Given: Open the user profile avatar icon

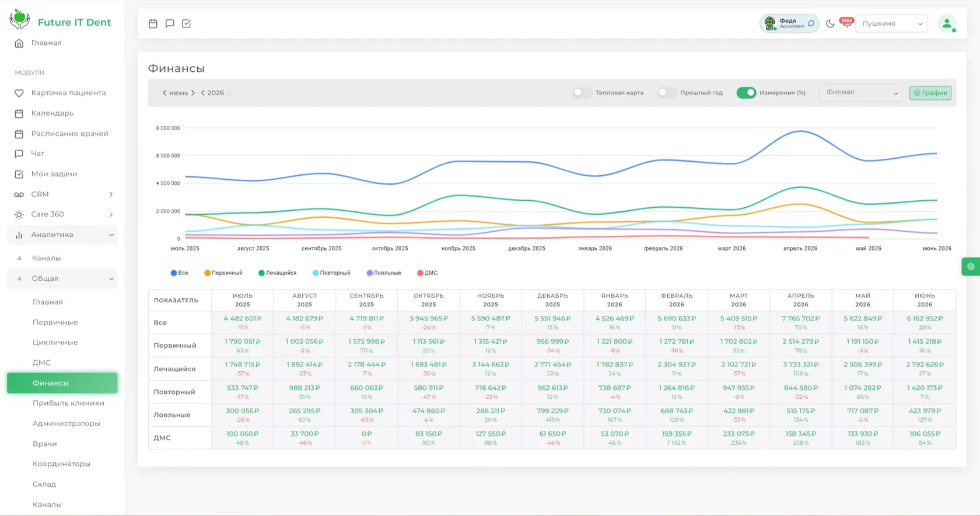Looking at the screenshot, I should coord(947,23).
